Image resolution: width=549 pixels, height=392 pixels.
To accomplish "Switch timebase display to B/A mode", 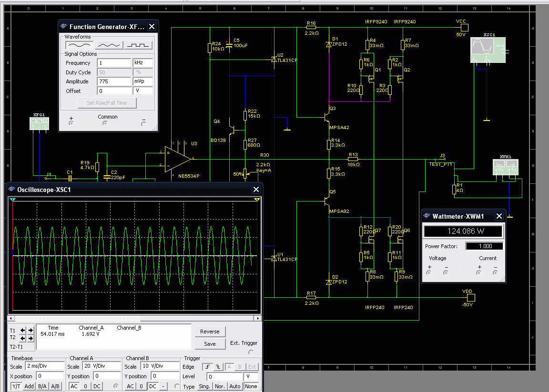I will (x=42, y=386).
